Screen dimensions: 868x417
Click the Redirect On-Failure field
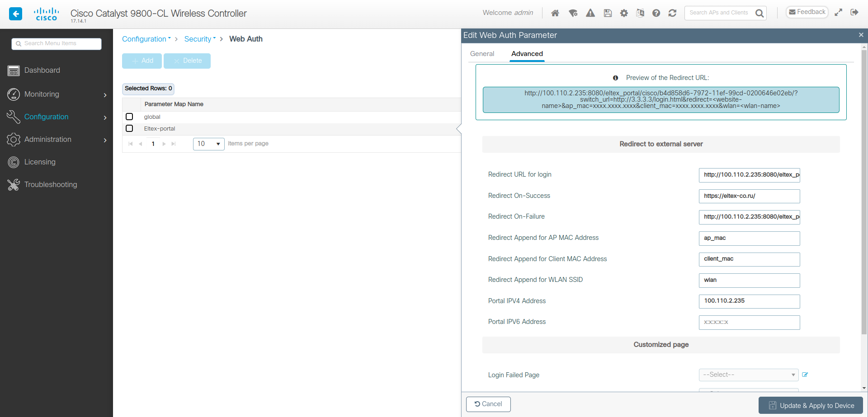coord(749,217)
